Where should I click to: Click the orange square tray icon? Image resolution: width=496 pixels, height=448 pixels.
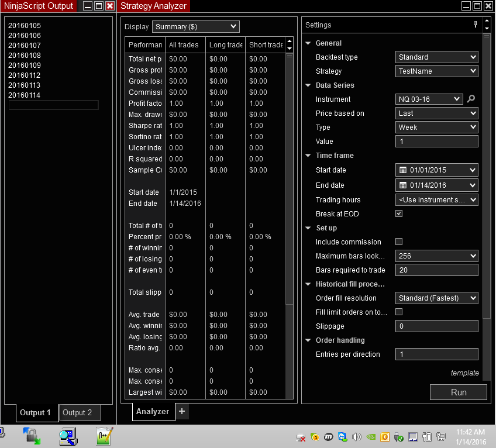click(x=385, y=437)
